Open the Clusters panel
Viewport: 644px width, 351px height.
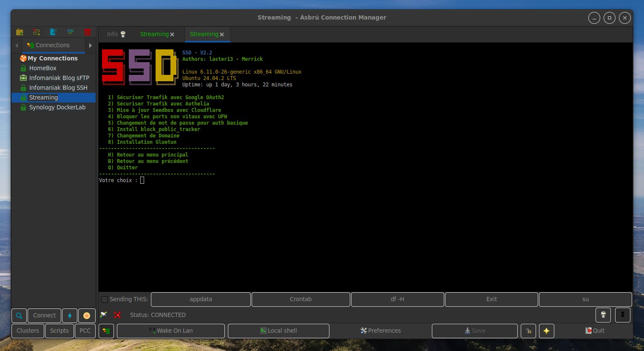click(x=28, y=331)
